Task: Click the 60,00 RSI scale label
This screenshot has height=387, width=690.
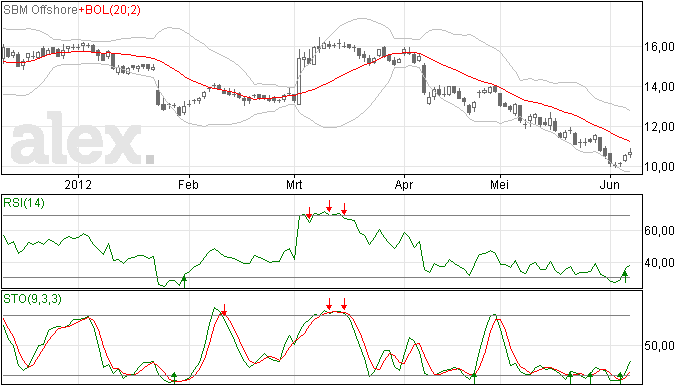Action: [659, 231]
